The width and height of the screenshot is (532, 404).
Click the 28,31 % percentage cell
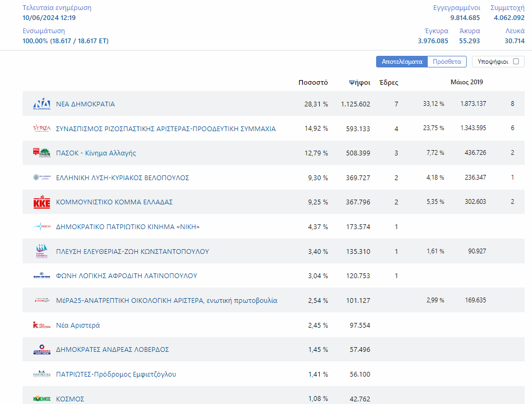(x=316, y=104)
